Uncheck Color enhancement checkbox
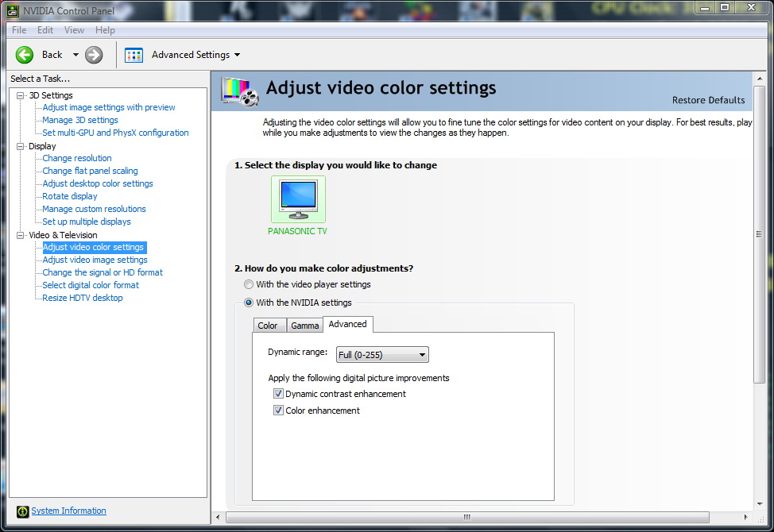The width and height of the screenshot is (774, 532). pos(278,411)
